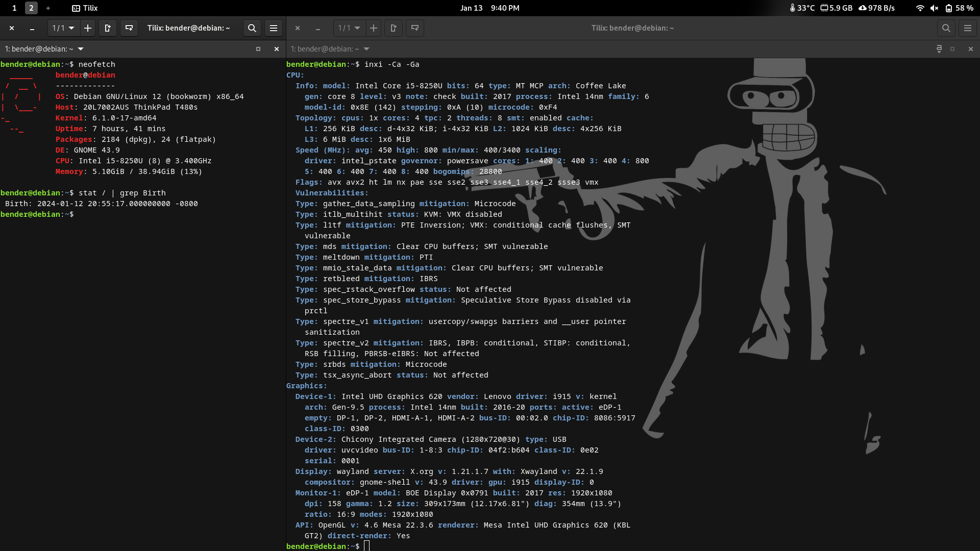Toggle scroll lock icon in right terminal

tap(939, 49)
